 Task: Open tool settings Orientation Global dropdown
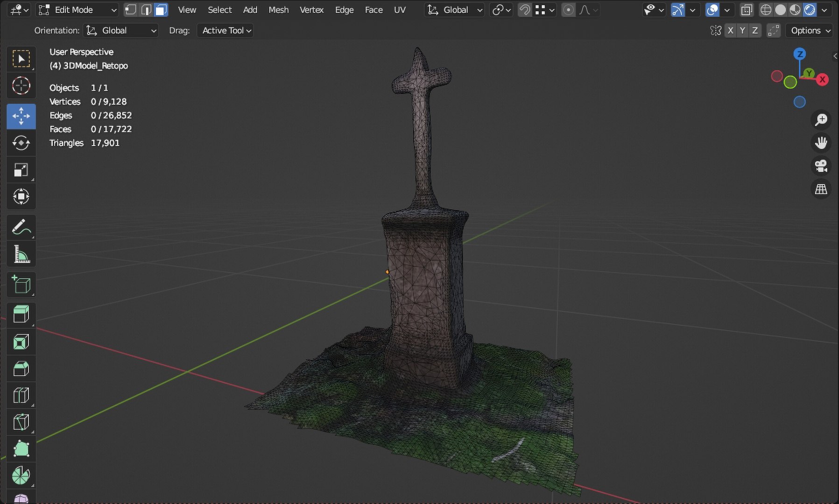point(121,30)
